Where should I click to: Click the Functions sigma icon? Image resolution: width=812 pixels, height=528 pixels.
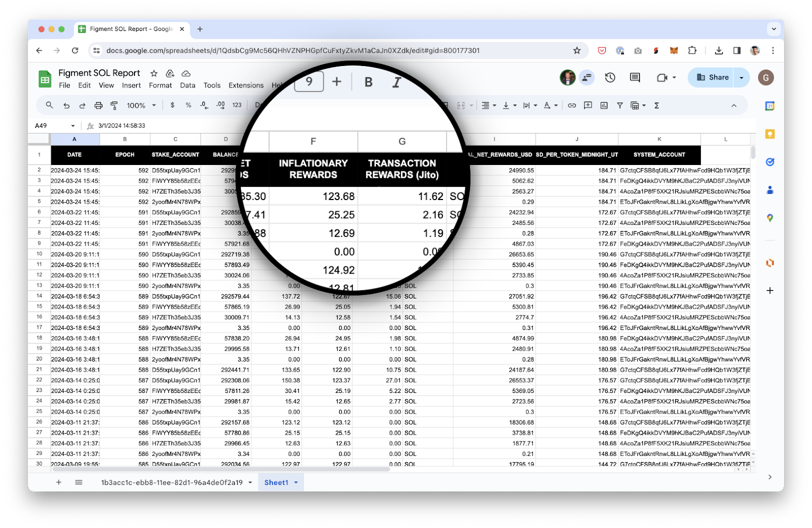click(657, 106)
